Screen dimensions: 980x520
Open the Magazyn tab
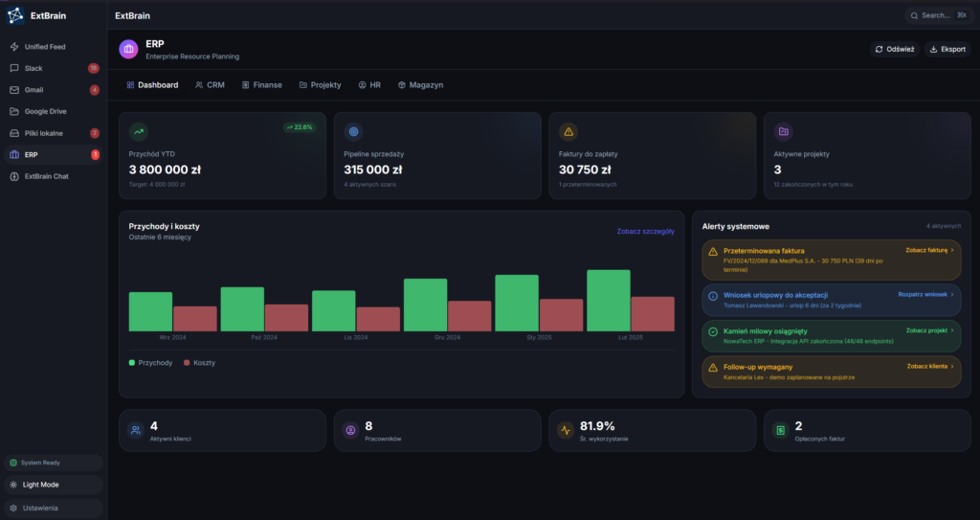coord(420,85)
